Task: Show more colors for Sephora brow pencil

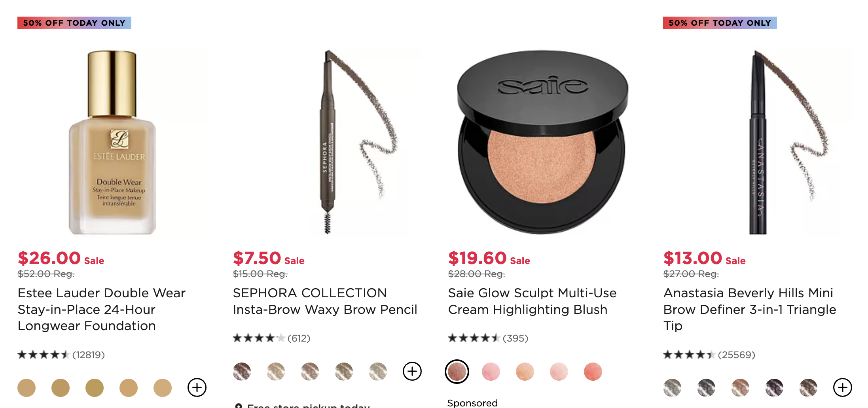Action: pyautogui.click(x=412, y=371)
